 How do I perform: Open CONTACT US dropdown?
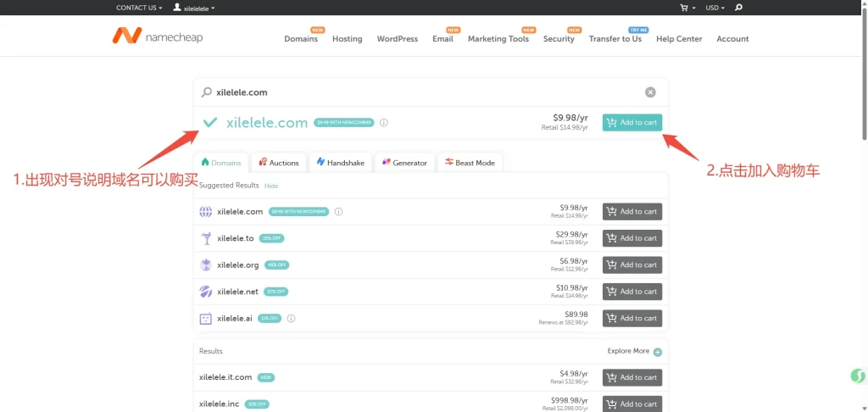[139, 8]
